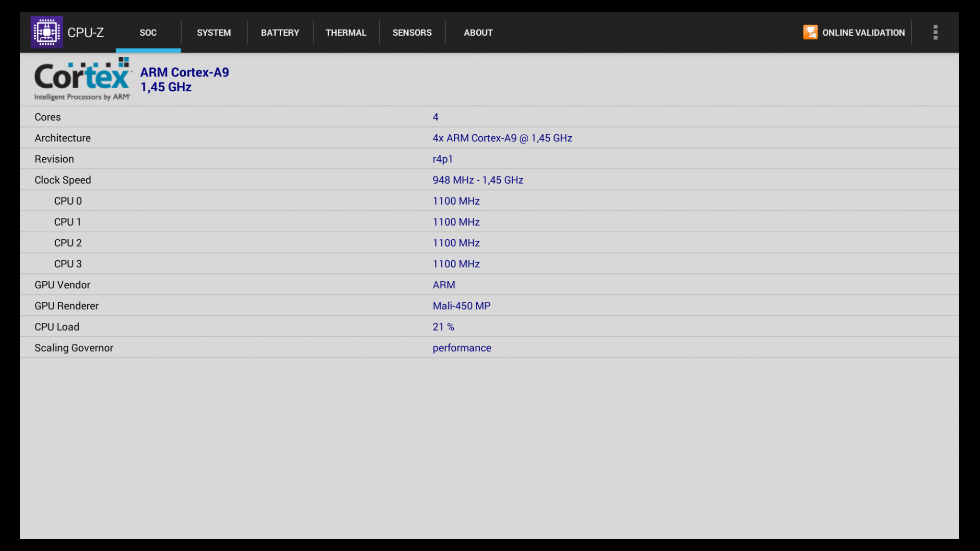Click the CPU-Z app chip icon
980x551 pixels.
[x=46, y=32]
